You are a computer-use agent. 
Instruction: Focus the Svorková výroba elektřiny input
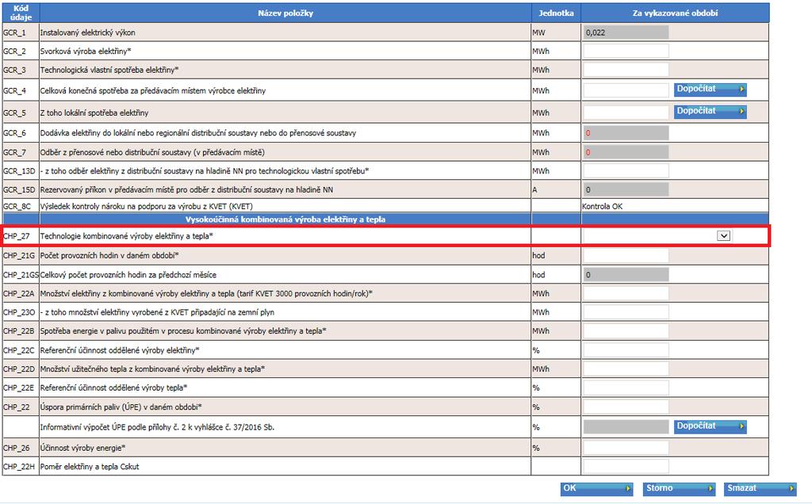tap(626, 51)
